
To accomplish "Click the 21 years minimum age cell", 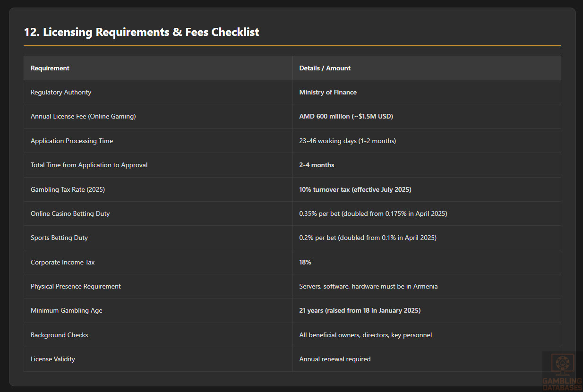I will (360, 310).
